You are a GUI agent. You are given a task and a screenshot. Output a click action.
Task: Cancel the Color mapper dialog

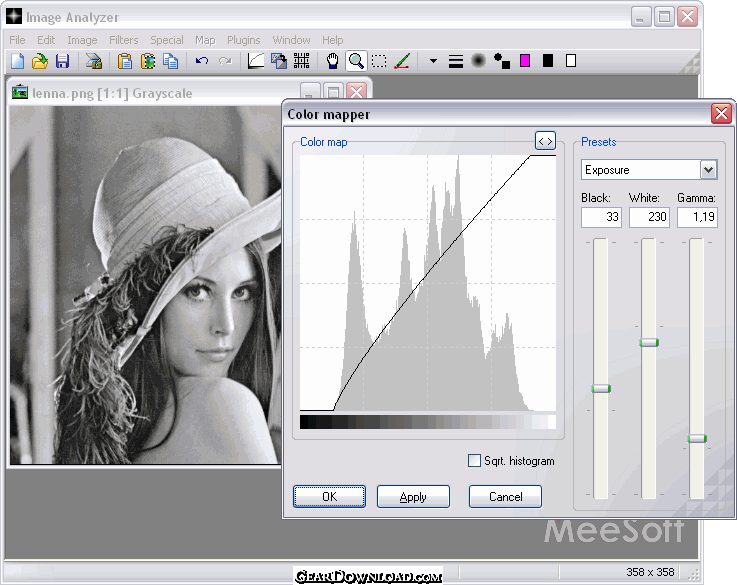click(505, 497)
